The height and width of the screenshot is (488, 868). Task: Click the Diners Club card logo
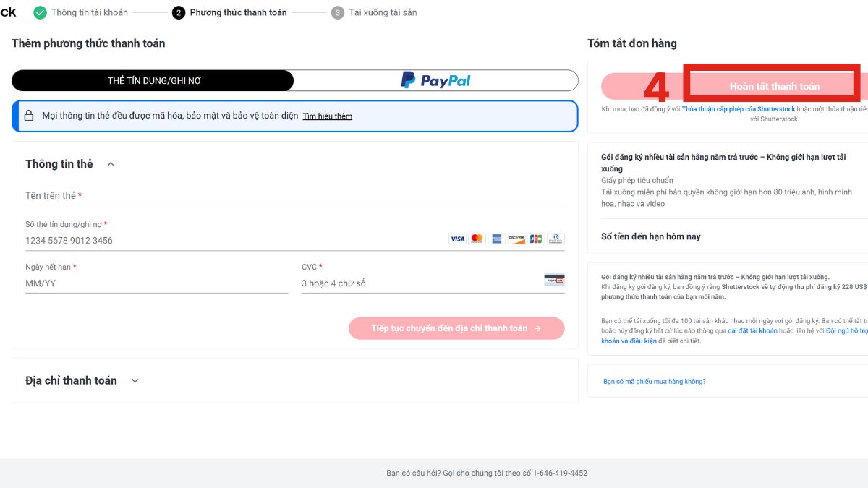click(556, 239)
